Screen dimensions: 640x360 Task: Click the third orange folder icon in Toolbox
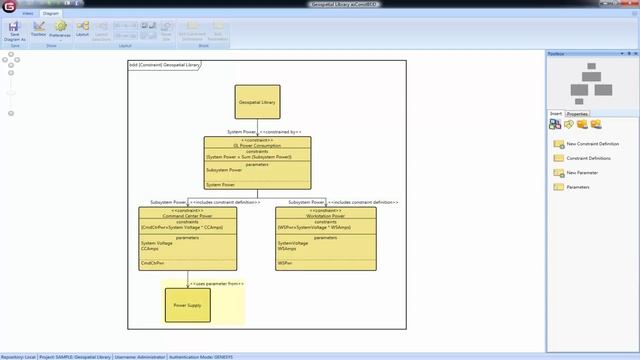click(x=582, y=124)
